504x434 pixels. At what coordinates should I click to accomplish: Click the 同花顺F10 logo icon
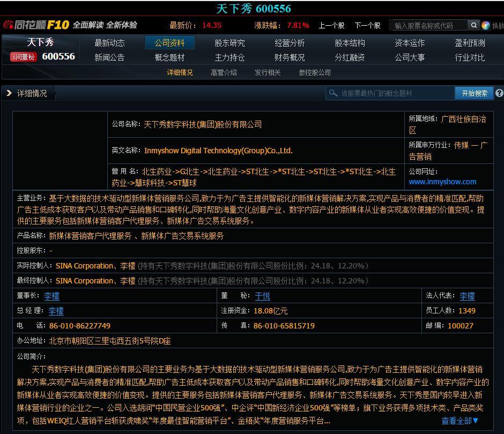[x=9, y=25]
